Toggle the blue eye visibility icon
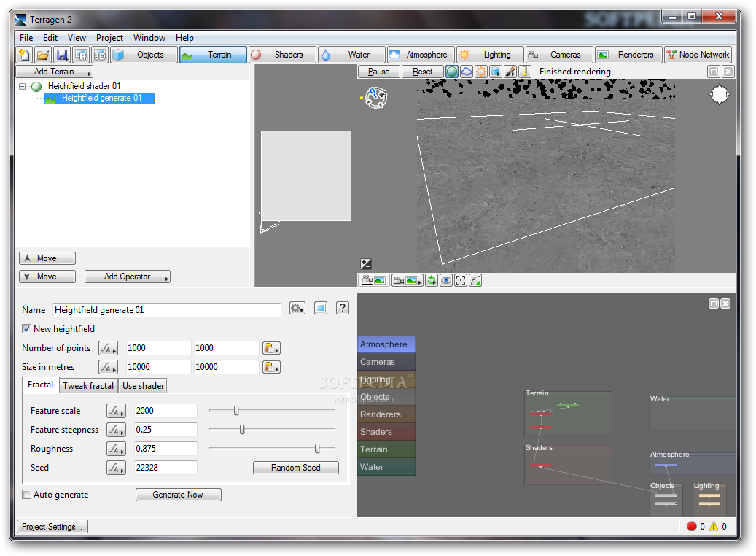This screenshot has width=756, height=556. click(x=446, y=280)
